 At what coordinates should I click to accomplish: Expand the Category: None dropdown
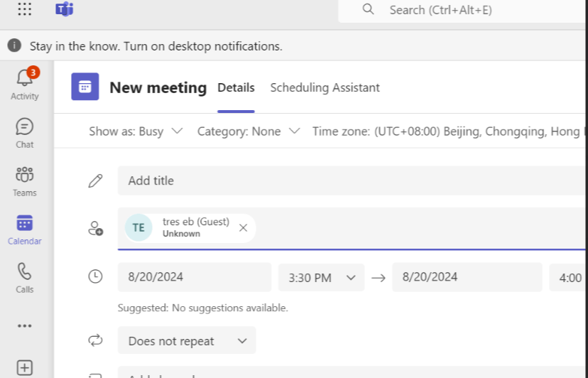coord(249,131)
